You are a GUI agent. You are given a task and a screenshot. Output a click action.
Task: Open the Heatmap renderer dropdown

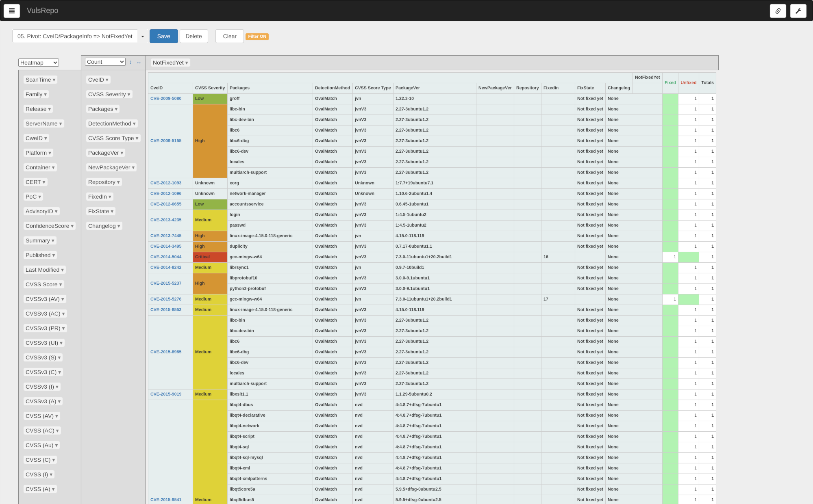[39, 63]
